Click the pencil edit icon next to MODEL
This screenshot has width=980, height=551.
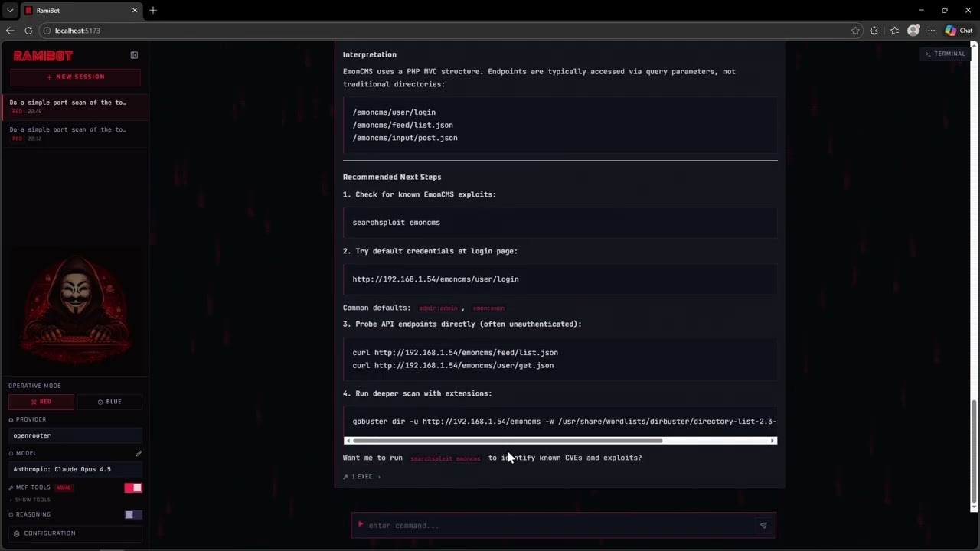click(139, 453)
